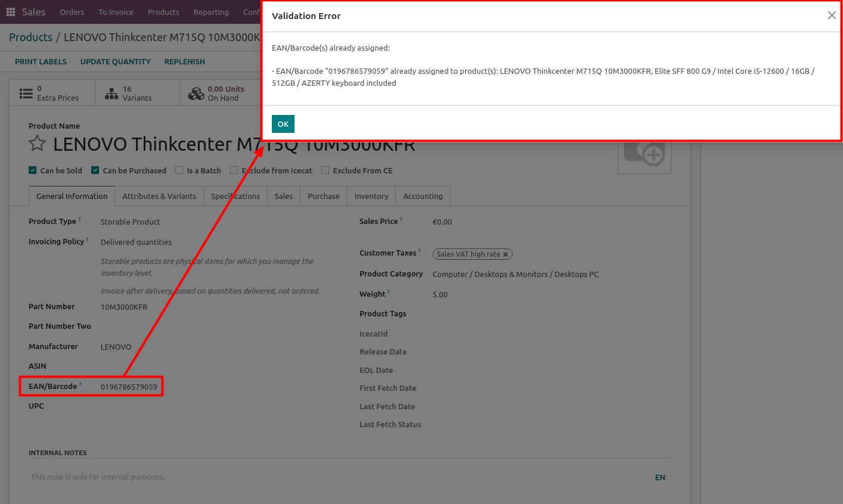The image size is (843, 504).
Task: Open the Customer Taxes field
Action: click(551, 254)
